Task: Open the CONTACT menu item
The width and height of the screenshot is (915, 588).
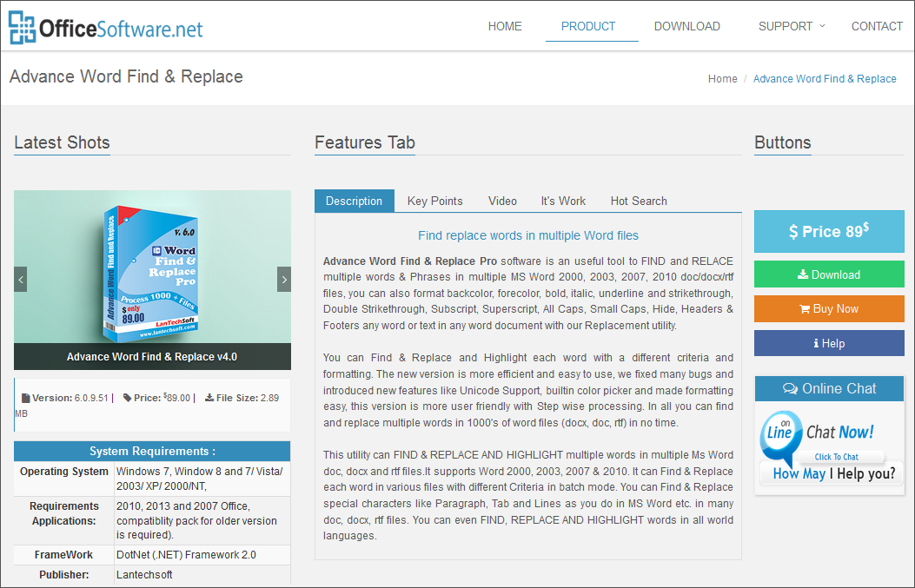Action: [877, 26]
